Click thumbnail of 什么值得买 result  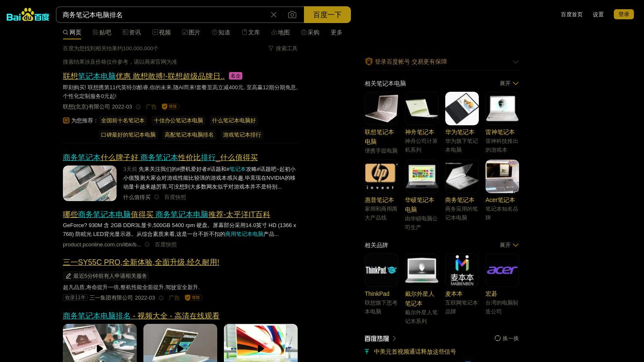pos(90,183)
